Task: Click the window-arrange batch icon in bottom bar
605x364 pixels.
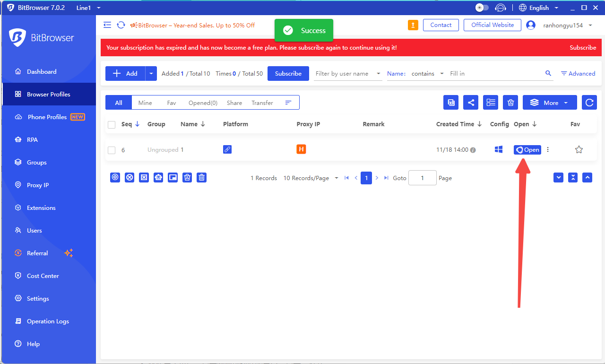Action: click(x=173, y=177)
